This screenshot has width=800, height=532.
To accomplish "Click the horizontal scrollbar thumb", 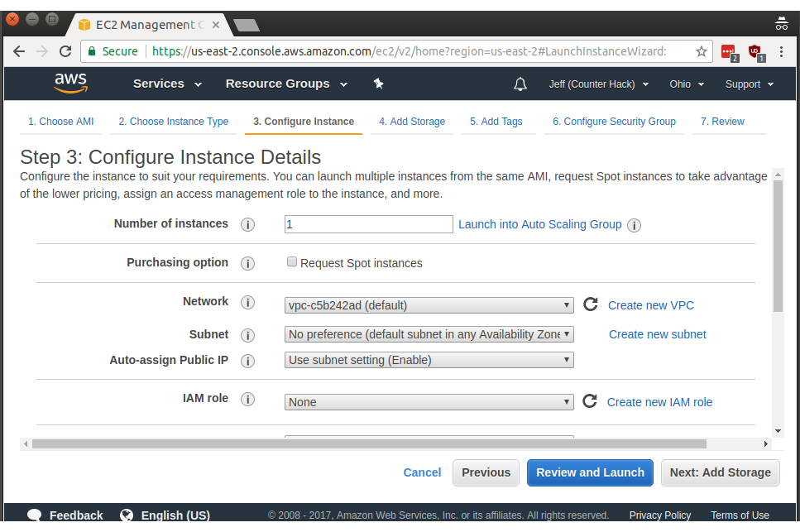I will click(369, 443).
